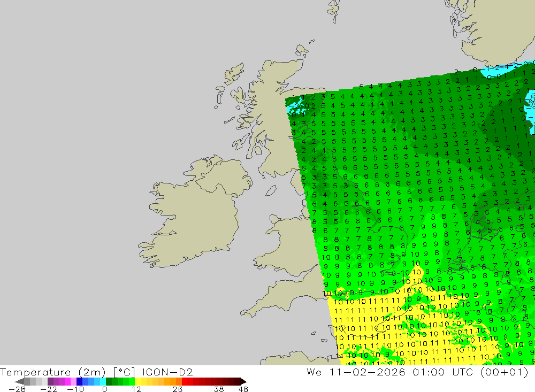The image size is (535, 392).
Task: Click the left arrow end of the color scale
Action: click(x=19, y=381)
